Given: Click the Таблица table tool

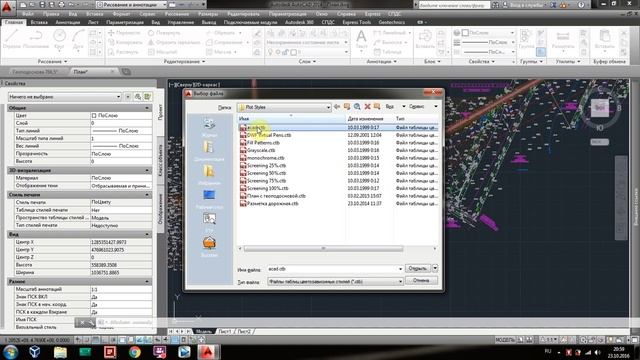Looking at the screenshot, I should [x=387, y=52].
